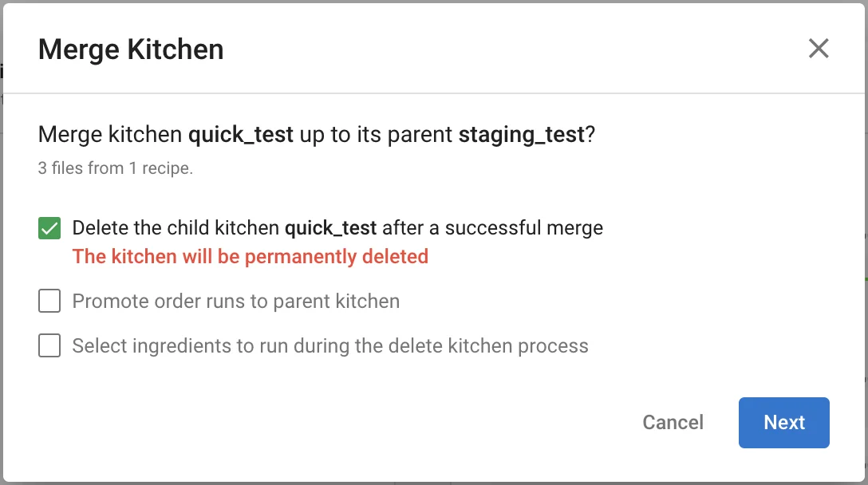Click the Cancel button
868x485 pixels.
pos(673,423)
